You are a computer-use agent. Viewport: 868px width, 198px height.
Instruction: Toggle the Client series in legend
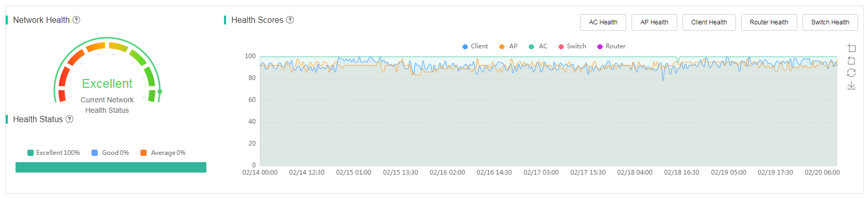(x=475, y=46)
